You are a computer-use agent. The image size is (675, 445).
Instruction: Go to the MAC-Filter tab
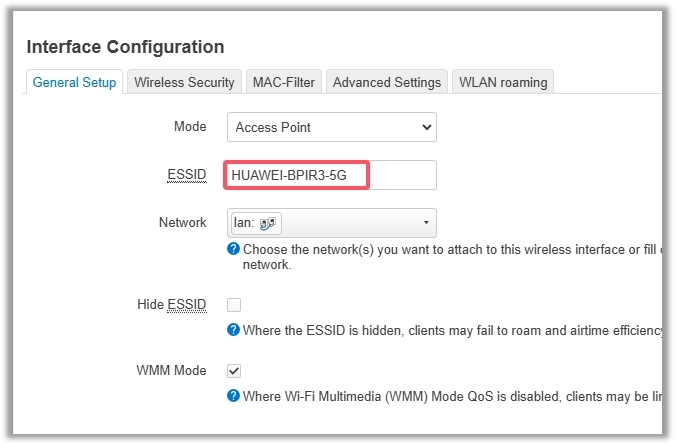(x=284, y=82)
